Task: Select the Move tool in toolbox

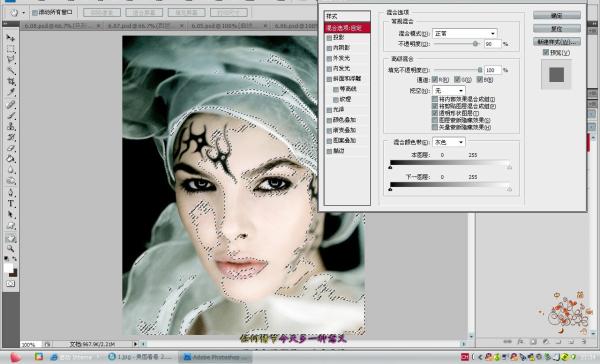Action: point(10,38)
